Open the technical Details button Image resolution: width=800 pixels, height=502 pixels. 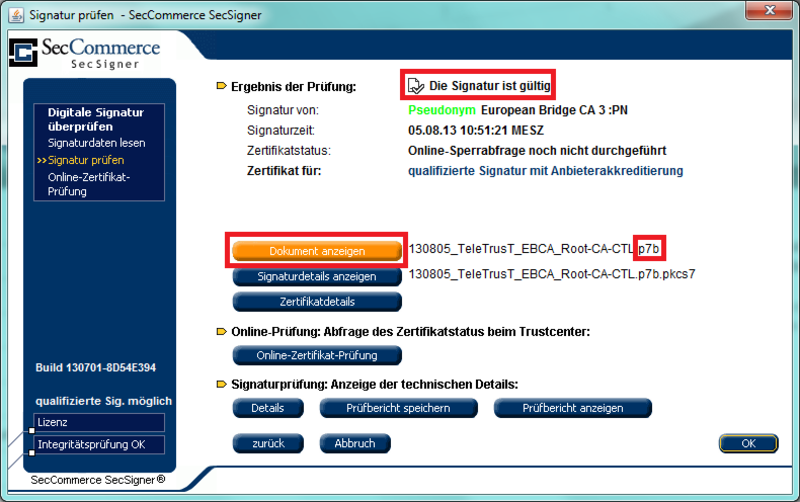(x=268, y=408)
